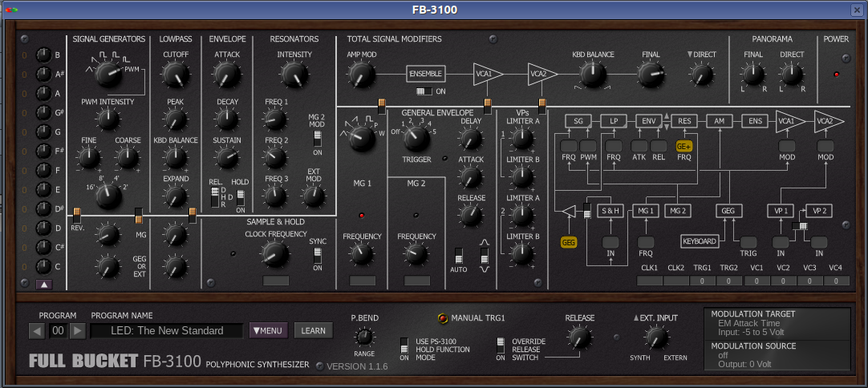Click the S & H block in the diagram
The height and width of the screenshot is (388, 868).
point(610,211)
